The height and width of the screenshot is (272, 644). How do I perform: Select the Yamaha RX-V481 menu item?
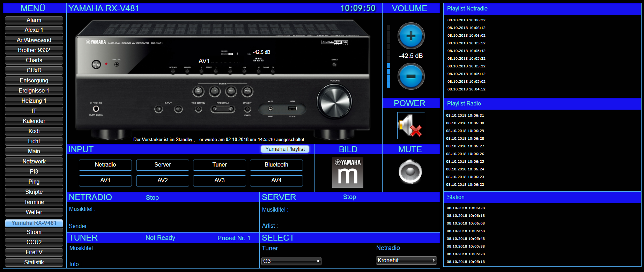[x=34, y=223]
